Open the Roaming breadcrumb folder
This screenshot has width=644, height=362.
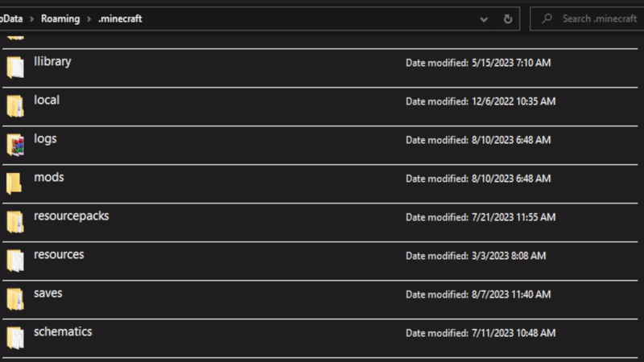click(61, 19)
